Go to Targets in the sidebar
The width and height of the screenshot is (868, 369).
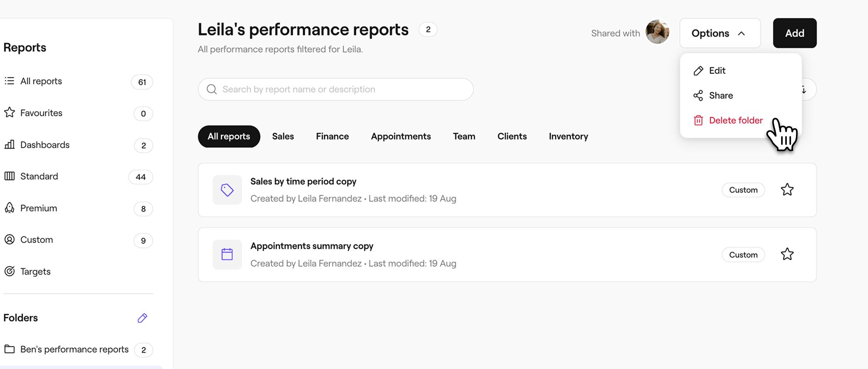coord(35,272)
